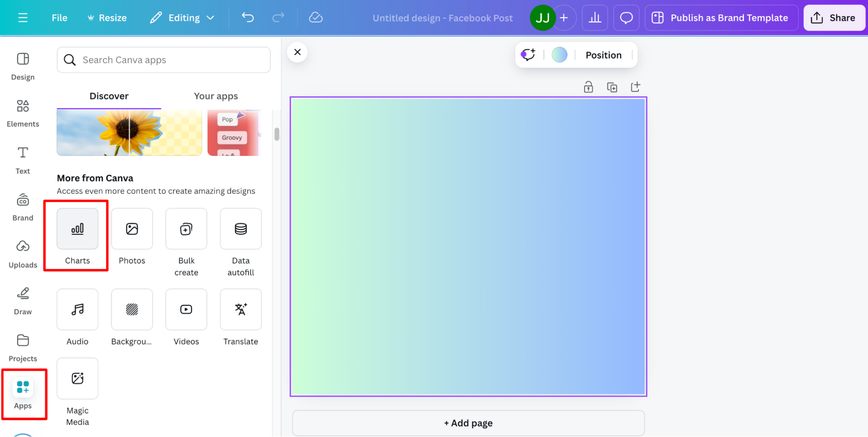Expand the Editing mode dropdown

pyautogui.click(x=182, y=18)
